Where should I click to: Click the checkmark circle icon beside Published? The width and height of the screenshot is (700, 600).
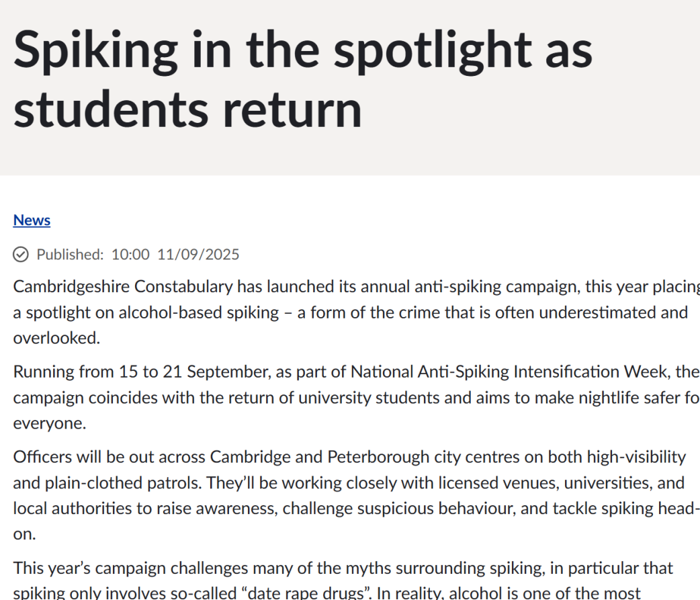pos(21,255)
